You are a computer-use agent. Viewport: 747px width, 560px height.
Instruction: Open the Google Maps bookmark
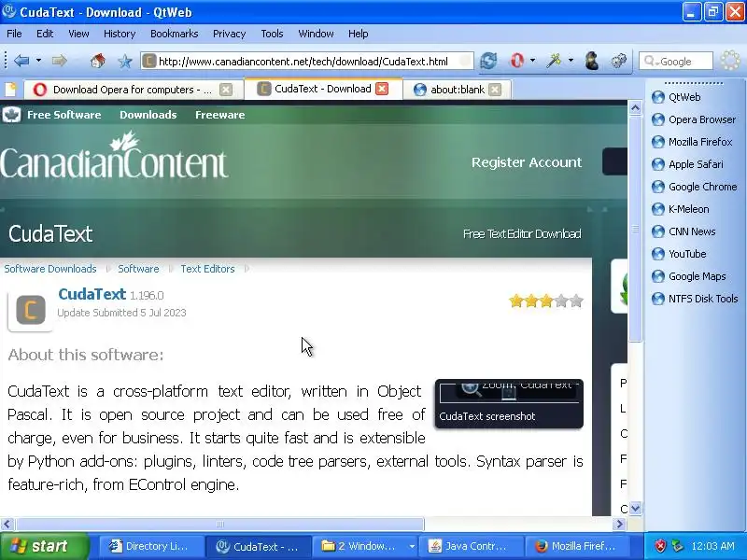coord(688,276)
